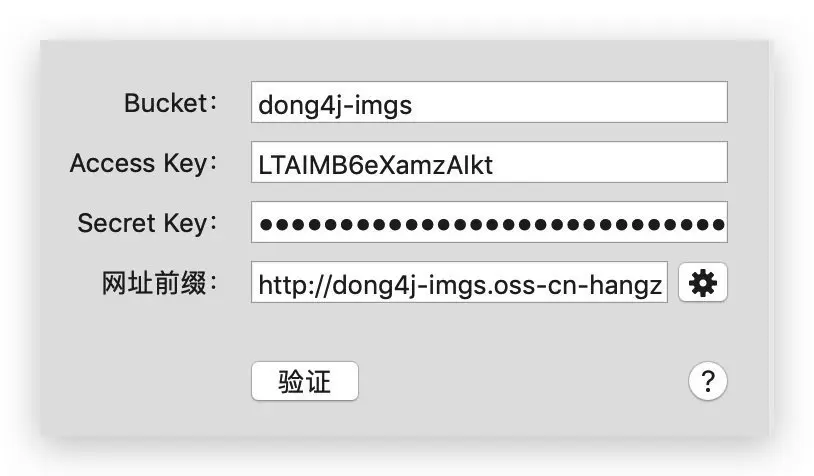
Task: Click the hidden password dots
Action: 489,224
